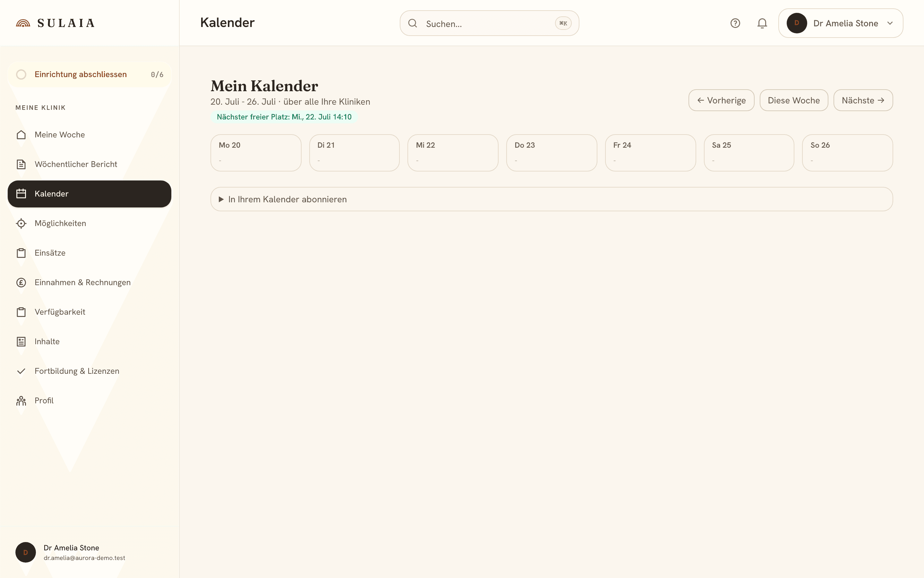This screenshot has width=924, height=578.
Task: Jump to Diese Woche
Action: (x=794, y=100)
